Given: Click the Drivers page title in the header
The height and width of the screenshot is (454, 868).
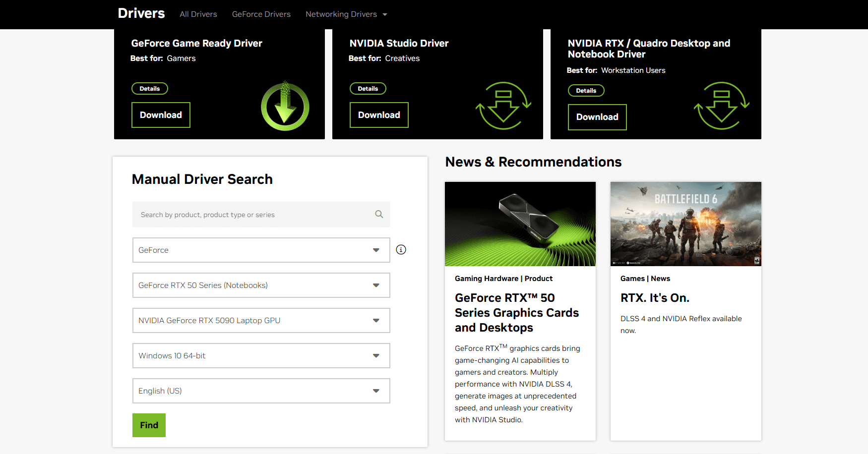Looking at the screenshot, I should 141,13.
